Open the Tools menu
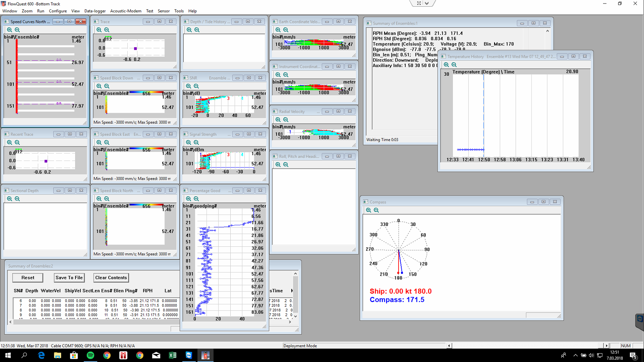 179,11
